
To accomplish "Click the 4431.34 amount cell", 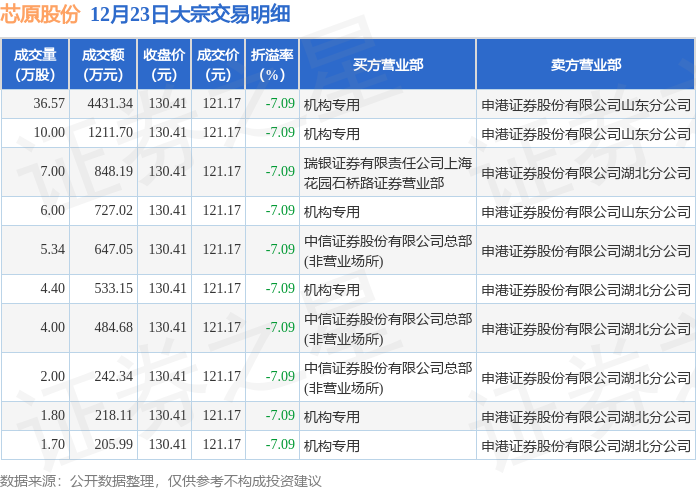I will pyautogui.click(x=110, y=103).
